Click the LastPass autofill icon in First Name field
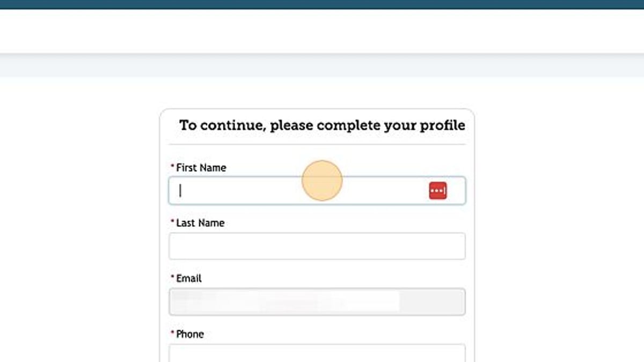 [x=438, y=190]
